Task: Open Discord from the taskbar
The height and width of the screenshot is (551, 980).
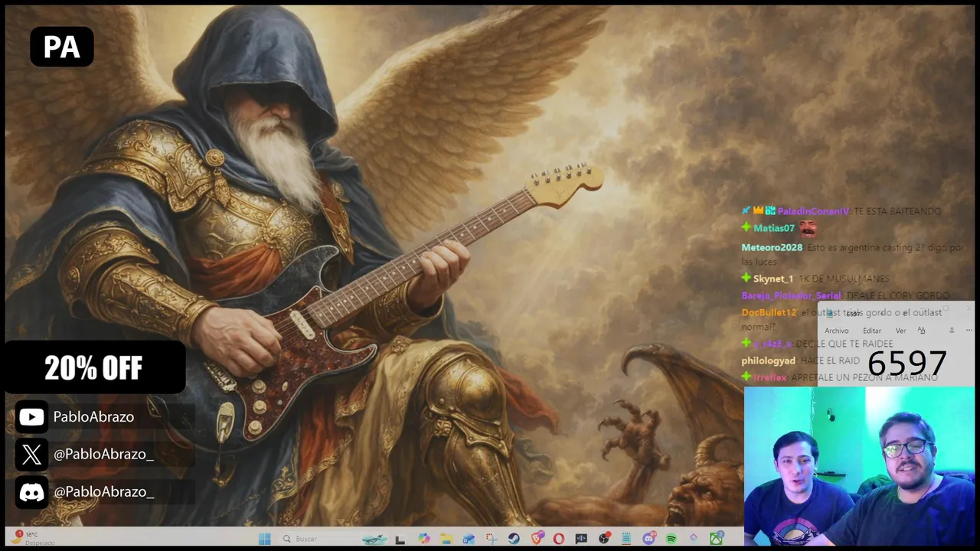Action: (649, 539)
